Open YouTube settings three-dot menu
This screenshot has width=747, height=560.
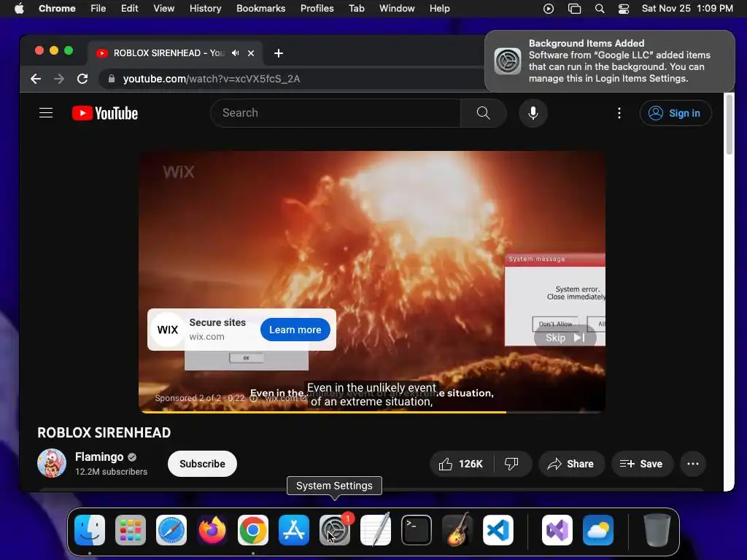(619, 113)
